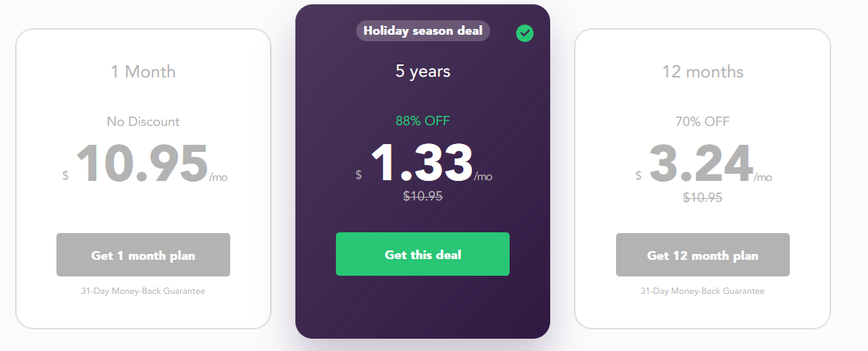Click Money-Back Guarantee text under 1 month plan
Screen dimensions: 868x351
pyautogui.click(x=143, y=291)
